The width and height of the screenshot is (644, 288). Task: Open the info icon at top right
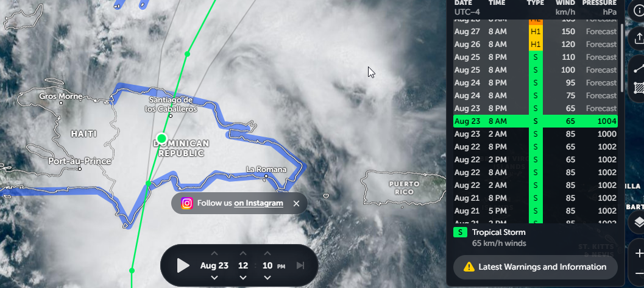638,11
